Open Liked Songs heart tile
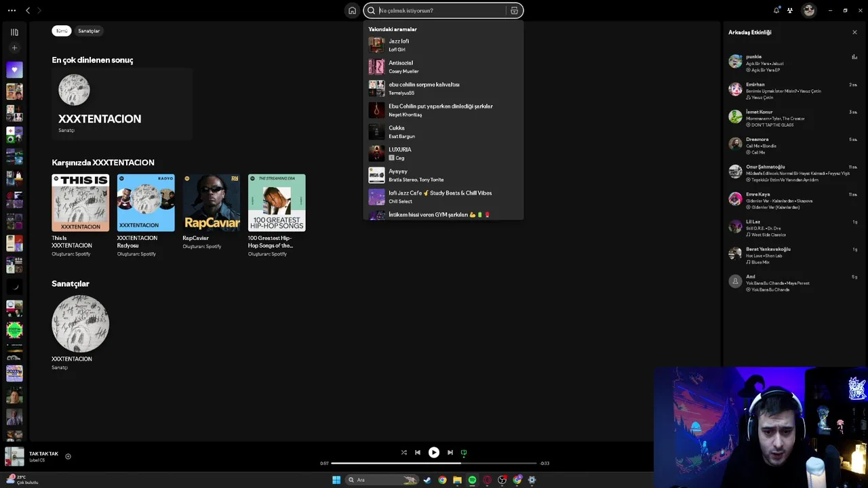The image size is (868, 488). coord(14,69)
